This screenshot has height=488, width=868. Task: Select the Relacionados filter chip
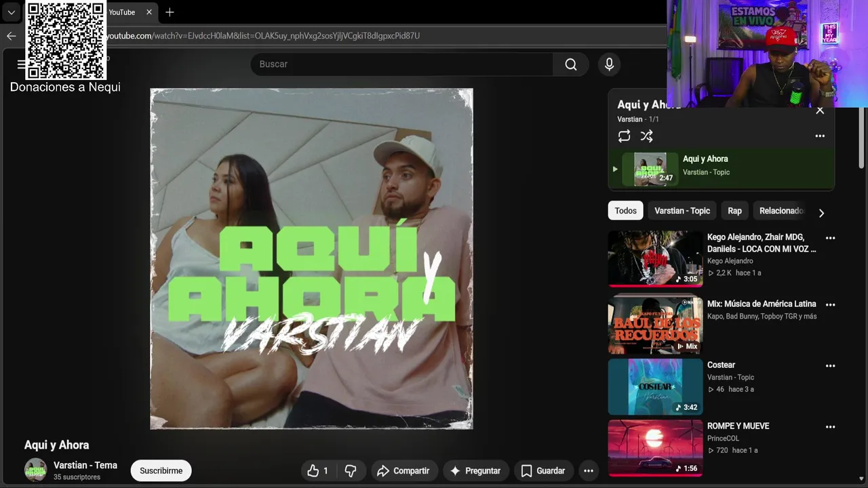[x=781, y=211]
